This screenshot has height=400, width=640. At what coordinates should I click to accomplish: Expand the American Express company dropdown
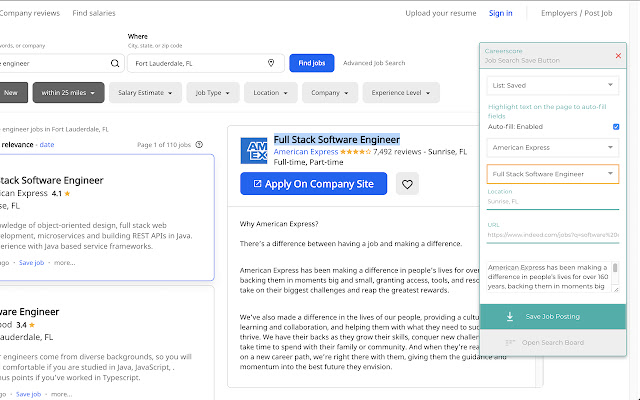[554, 148]
